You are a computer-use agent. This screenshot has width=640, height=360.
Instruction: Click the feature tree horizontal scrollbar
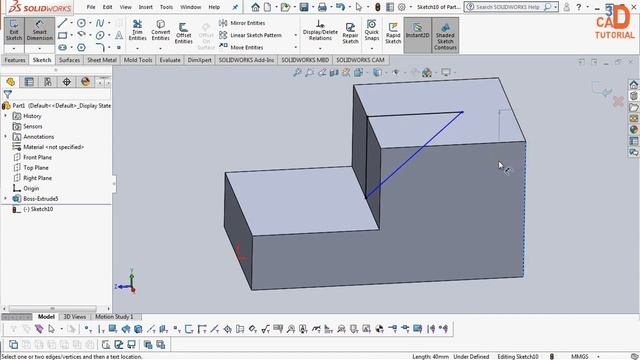tap(52, 309)
